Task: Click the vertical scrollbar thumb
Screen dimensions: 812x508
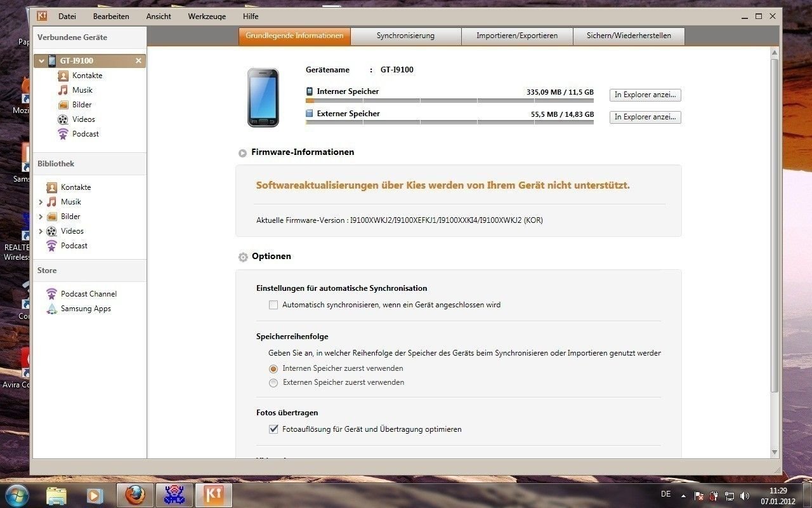Action: tap(775, 225)
